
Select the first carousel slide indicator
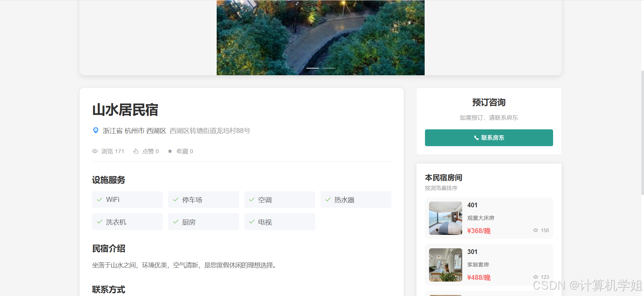[x=313, y=68]
